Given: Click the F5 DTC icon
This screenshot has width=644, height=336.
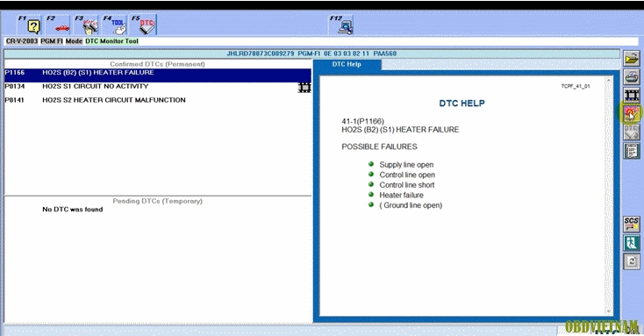Looking at the screenshot, I should point(143,25).
